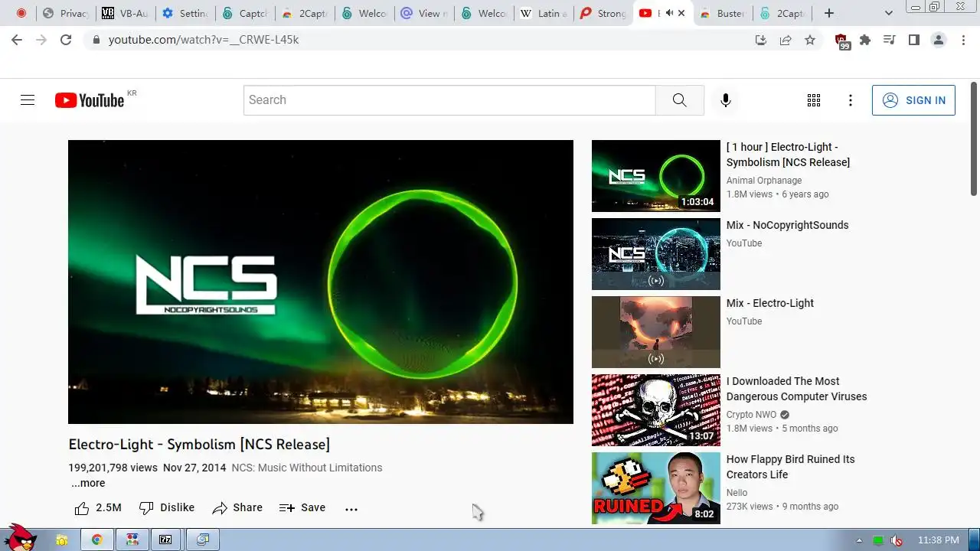
Task: Visit Crypto NWO channel
Action: 751,415
